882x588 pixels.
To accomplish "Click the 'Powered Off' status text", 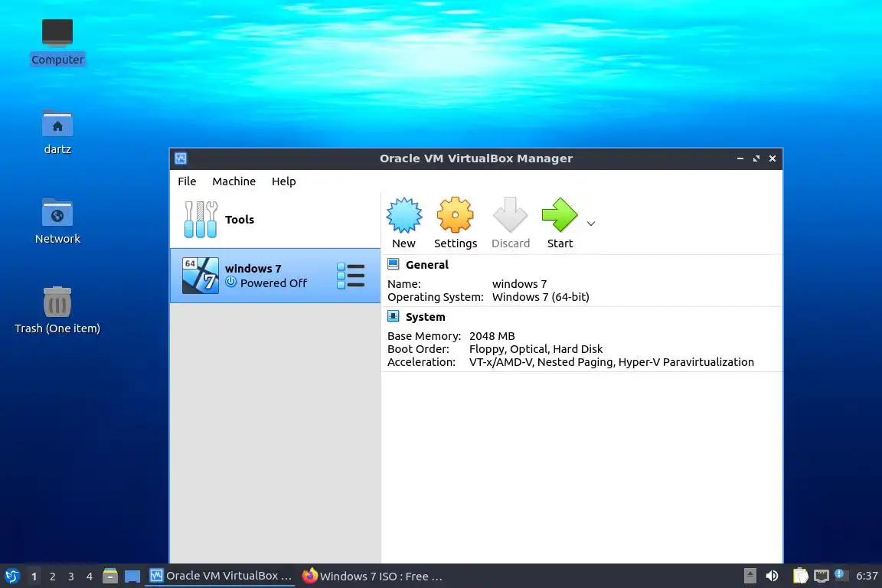I will [273, 283].
